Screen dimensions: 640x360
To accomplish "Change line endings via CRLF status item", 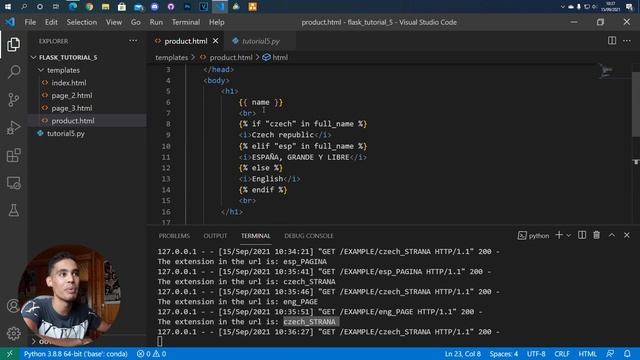I will (x=562, y=353).
